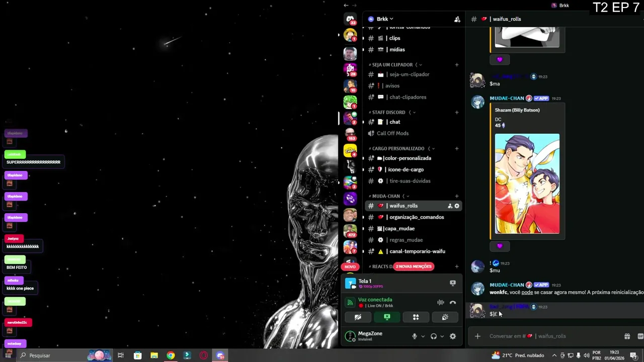Click the green voice connection signal icon
The image size is (644, 362).
click(x=350, y=303)
